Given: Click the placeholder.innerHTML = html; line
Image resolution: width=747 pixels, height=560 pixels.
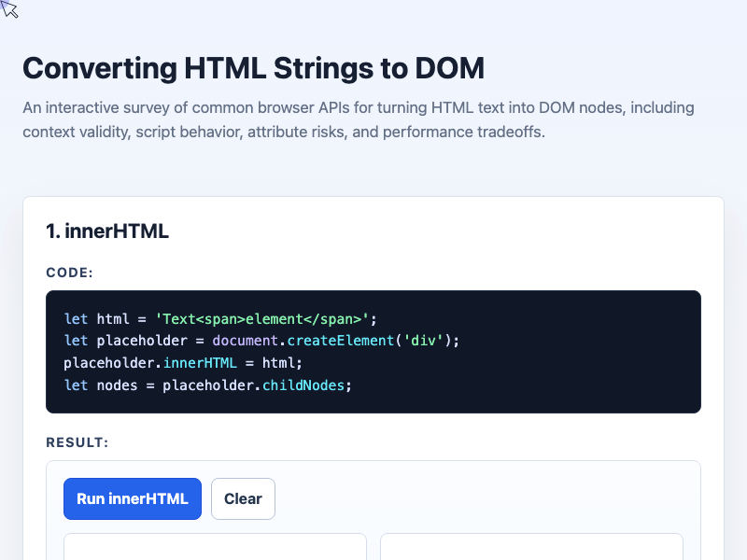Looking at the screenshot, I should click(x=183, y=363).
